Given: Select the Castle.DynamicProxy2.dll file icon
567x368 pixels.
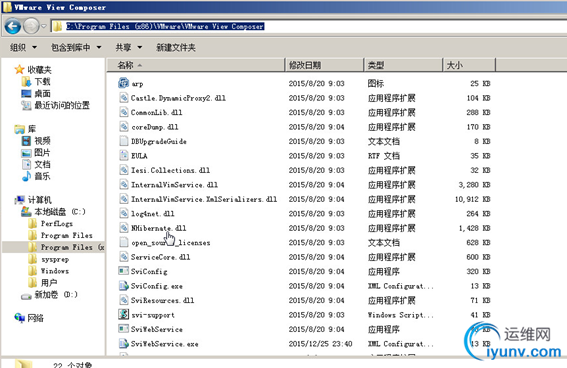Looking at the screenshot, I should pyautogui.click(x=124, y=98).
